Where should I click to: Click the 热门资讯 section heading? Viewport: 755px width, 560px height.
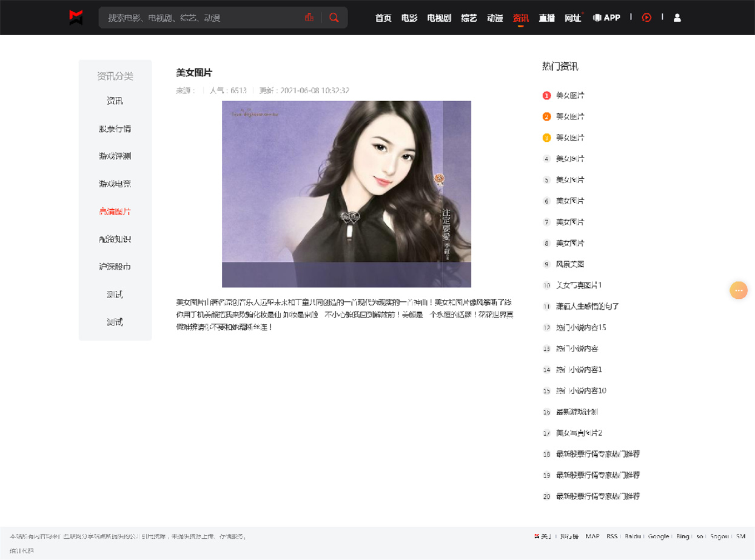coord(560,67)
